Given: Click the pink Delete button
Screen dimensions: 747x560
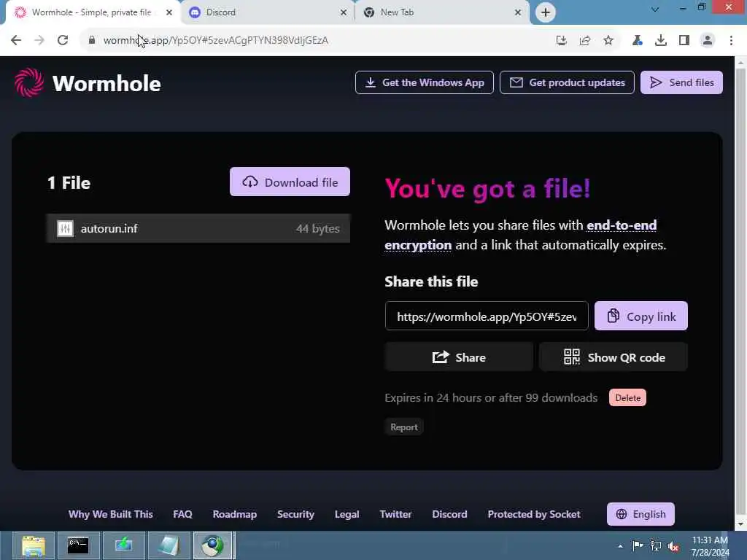Looking at the screenshot, I should 627,398.
